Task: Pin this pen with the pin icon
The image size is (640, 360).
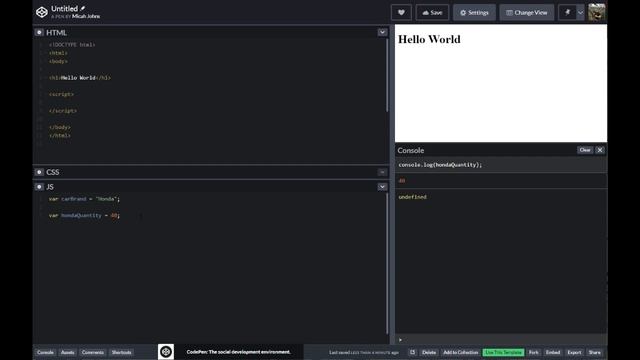Action: (567, 13)
